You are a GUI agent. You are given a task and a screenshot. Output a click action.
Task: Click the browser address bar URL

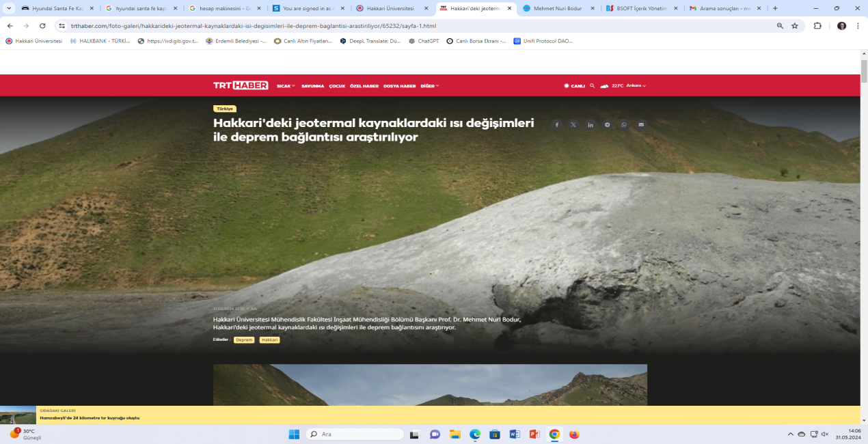coord(253,26)
